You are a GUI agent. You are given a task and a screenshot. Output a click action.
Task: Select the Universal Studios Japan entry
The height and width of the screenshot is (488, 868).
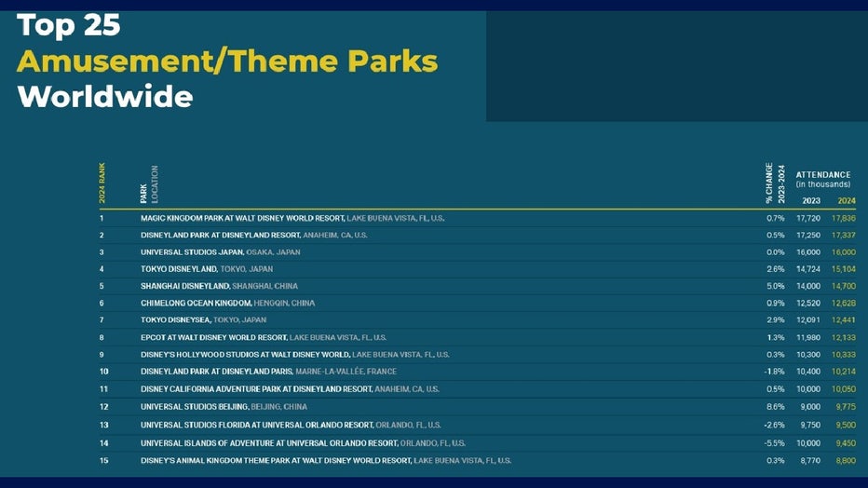click(x=220, y=252)
